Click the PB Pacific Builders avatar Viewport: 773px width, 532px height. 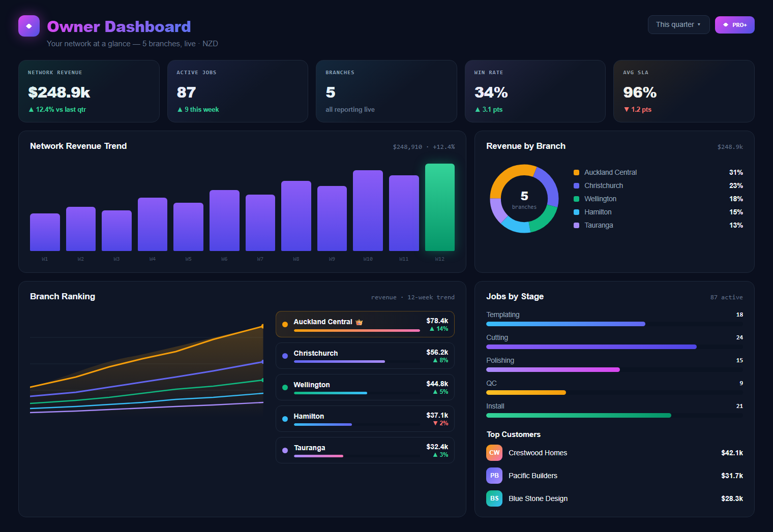click(x=494, y=476)
